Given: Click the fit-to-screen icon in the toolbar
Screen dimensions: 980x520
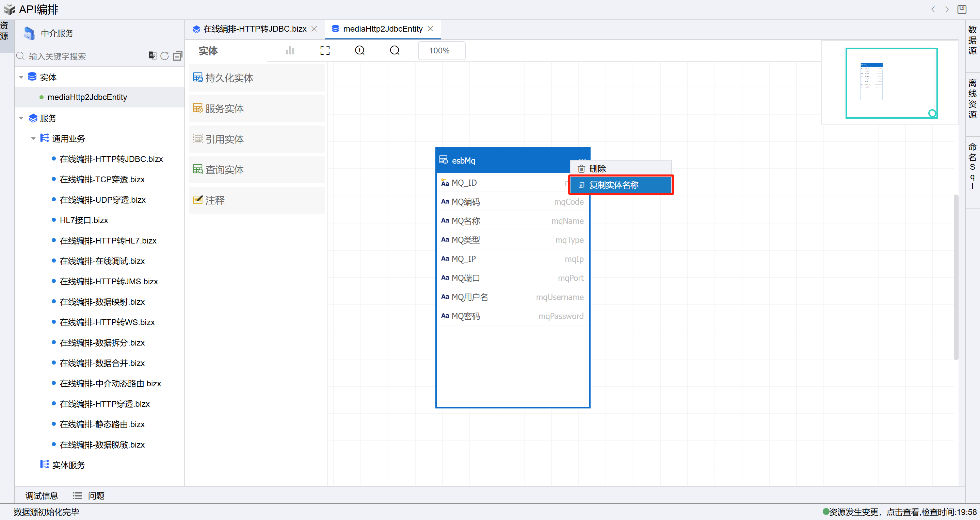Looking at the screenshot, I should click(x=324, y=51).
